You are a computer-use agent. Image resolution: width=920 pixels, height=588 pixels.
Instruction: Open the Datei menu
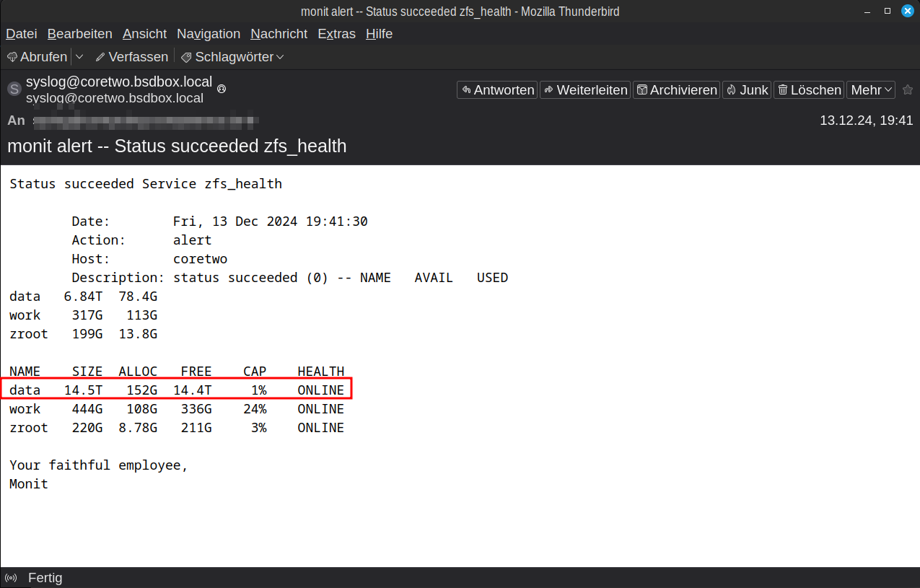click(x=22, y=34)
